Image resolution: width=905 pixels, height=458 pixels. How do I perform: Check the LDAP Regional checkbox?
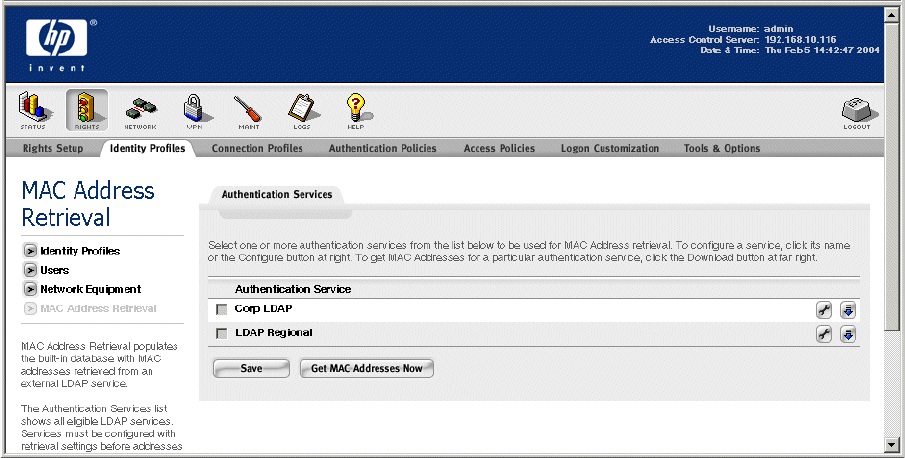click(222, 333)
